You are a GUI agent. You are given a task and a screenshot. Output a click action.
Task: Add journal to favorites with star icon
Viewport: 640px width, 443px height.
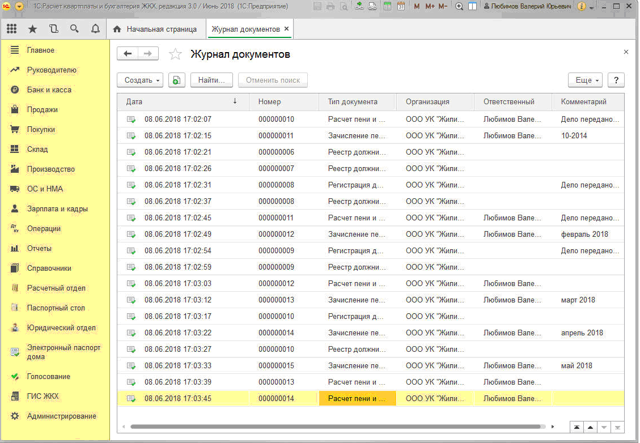pyautogui.click(x=176, y=54)
